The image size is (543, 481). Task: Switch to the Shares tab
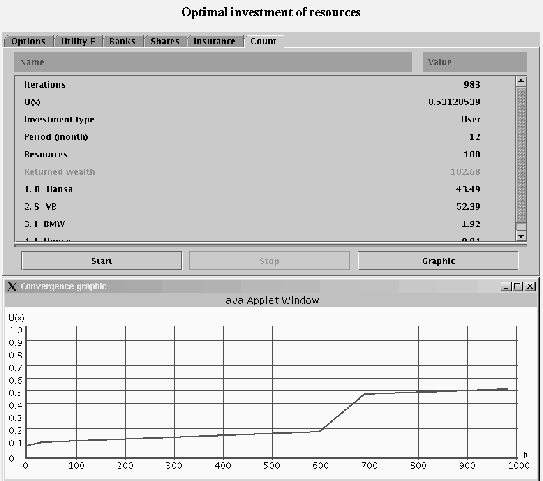click(165, 41)
